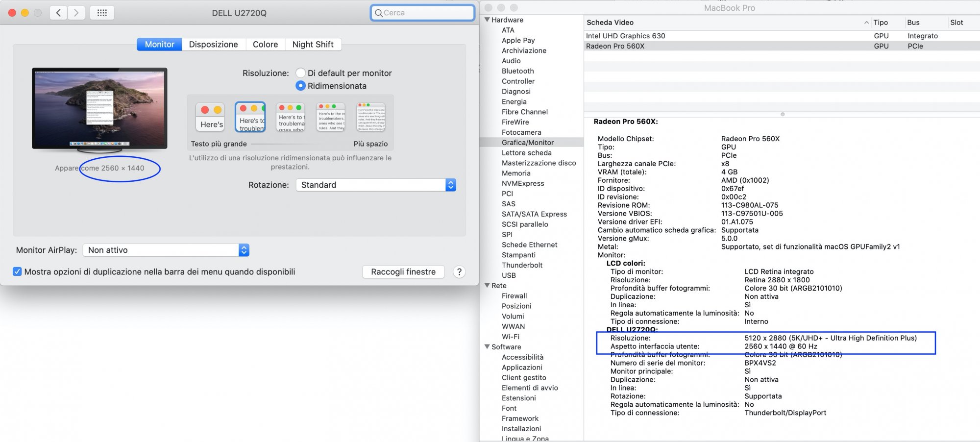This screenshot has height=442, width=980.
Task: Select the middle scaled resolution thumbnail
Action: click(291, 117)
